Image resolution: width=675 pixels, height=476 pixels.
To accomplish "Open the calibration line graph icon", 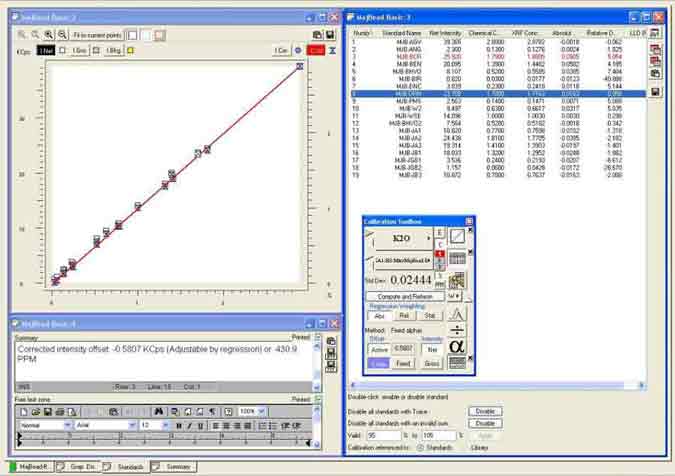I will pyautogui.click(x=456, y=236).
